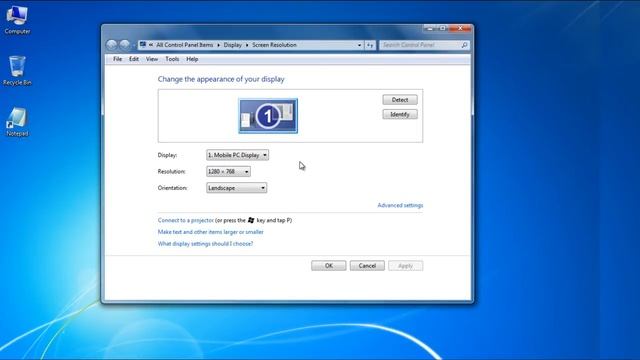This screenshot has height=360, width=640.
Task: Open What display settings should I choose link
Action: click(x=205, y=244)
